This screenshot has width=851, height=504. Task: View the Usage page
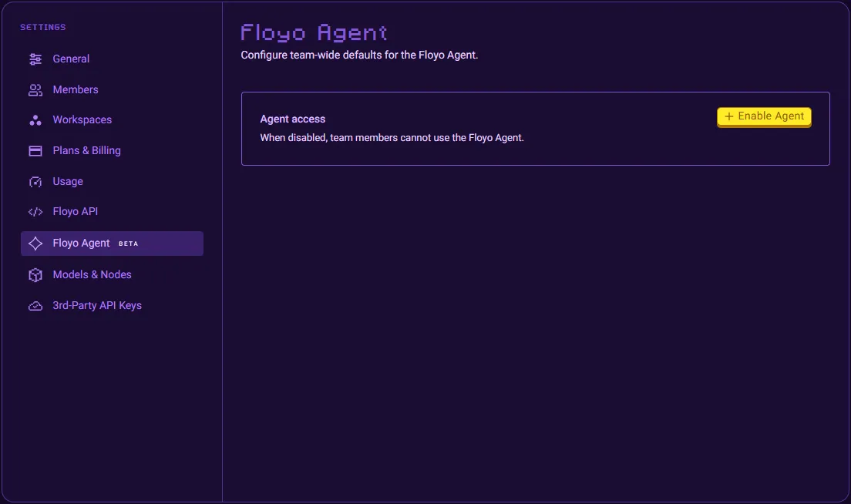112,182
